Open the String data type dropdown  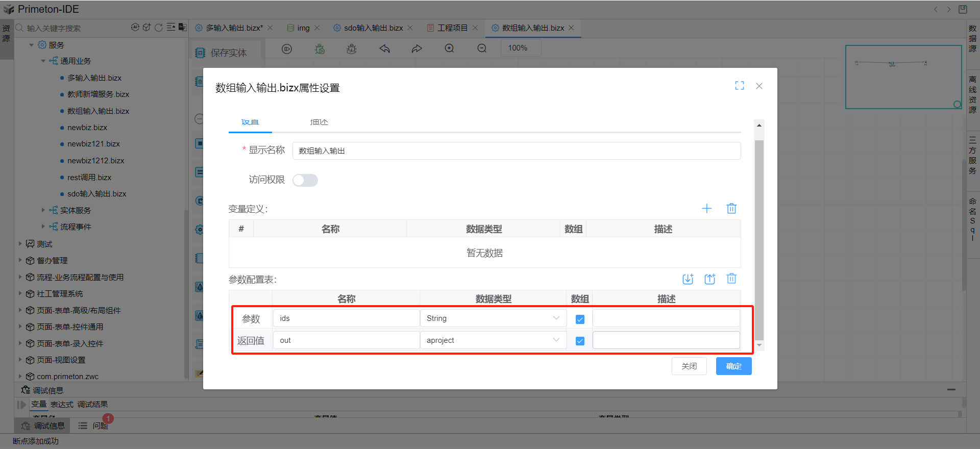493,318
